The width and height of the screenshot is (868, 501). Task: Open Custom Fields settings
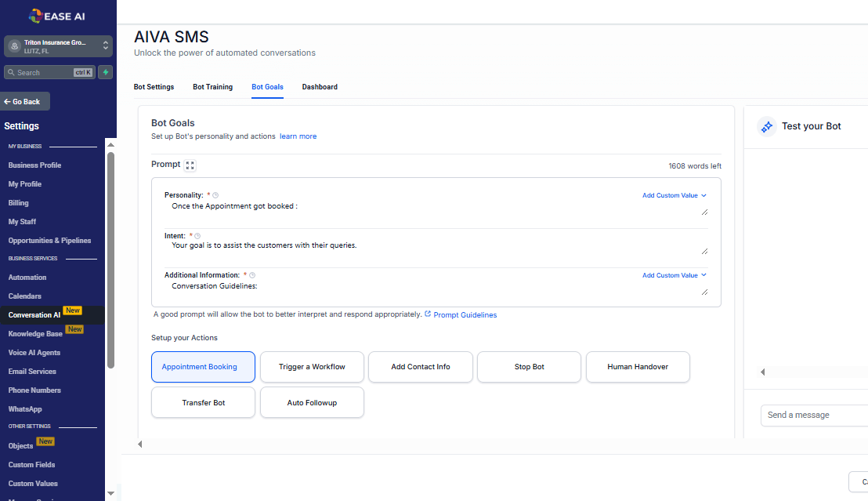coord(31,464)
